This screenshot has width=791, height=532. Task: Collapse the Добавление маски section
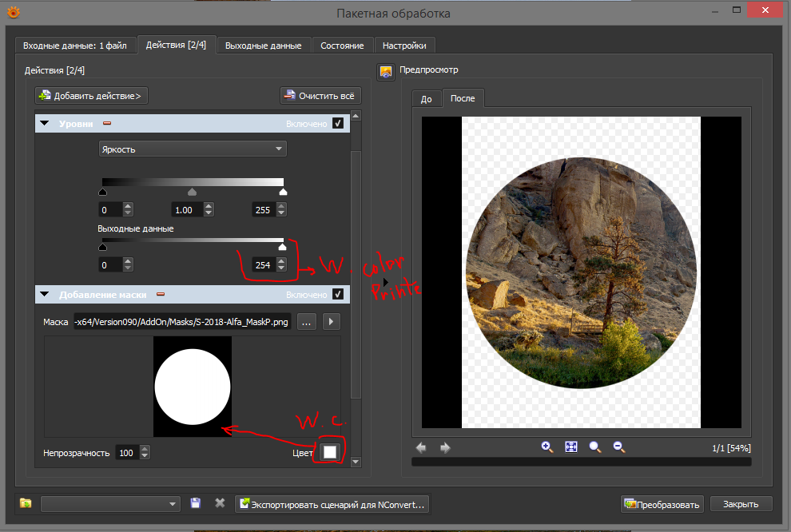(x=45, y=295)
